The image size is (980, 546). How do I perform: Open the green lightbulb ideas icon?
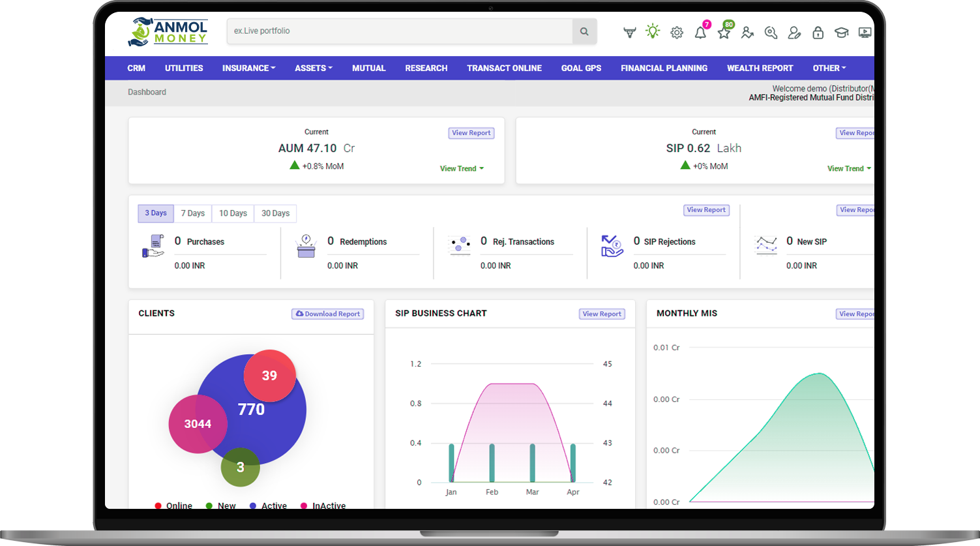(x=653, y=31)
